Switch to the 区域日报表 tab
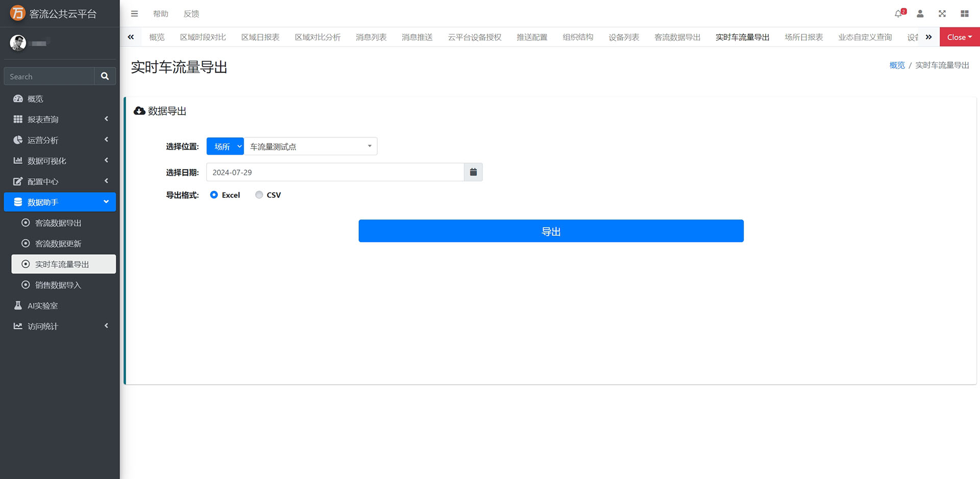This screenshot has height=479, width=980. pyautogui.click(x=260, y=37)
